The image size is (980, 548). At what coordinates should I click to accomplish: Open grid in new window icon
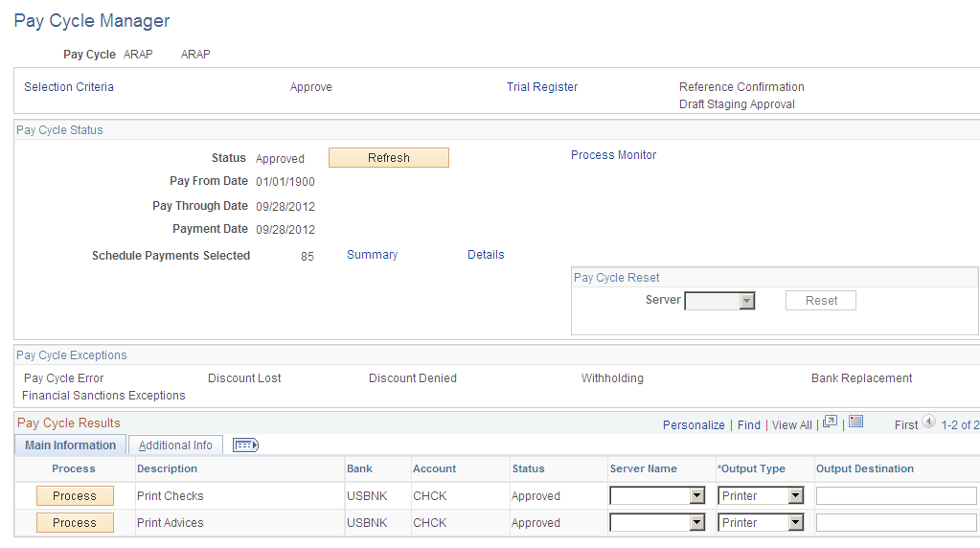(x=830, y=422)
